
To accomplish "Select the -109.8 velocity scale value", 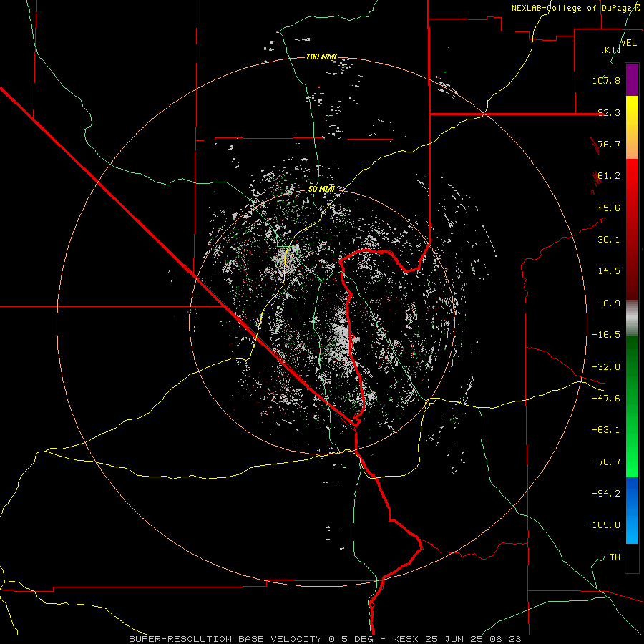I will 603,525.
